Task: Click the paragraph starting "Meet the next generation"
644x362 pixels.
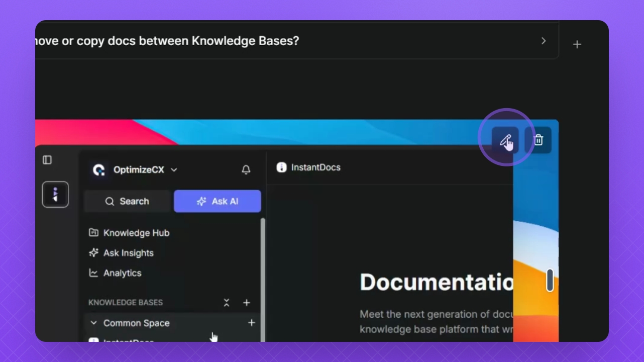Action: (437, 322)
